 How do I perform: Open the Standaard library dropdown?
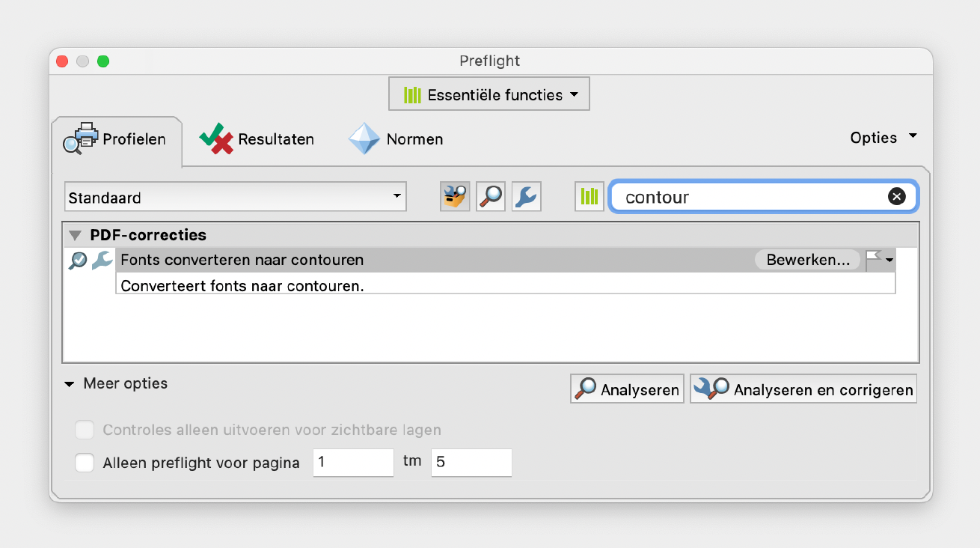[235, 198]
